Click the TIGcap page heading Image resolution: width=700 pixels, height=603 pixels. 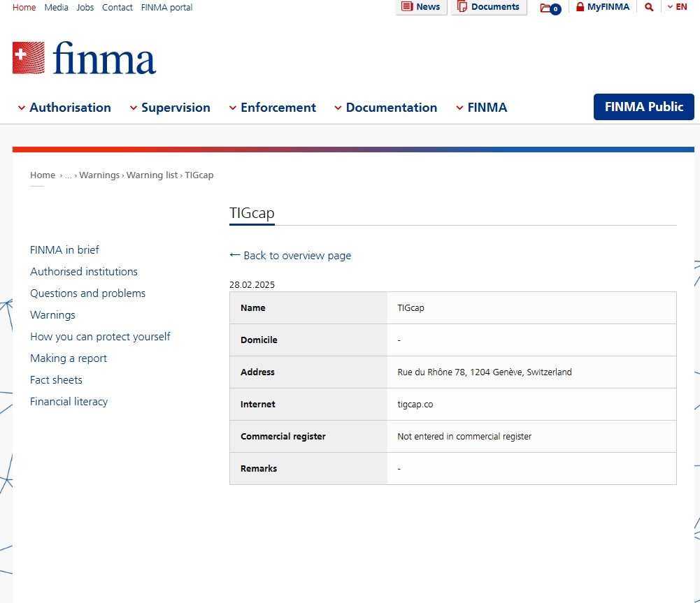pyautogui.click(x=252, y=212)
